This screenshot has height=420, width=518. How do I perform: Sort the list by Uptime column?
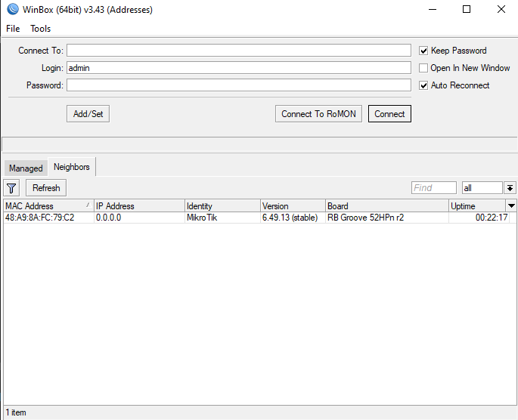pyautogui.click(x=476, y=205)
